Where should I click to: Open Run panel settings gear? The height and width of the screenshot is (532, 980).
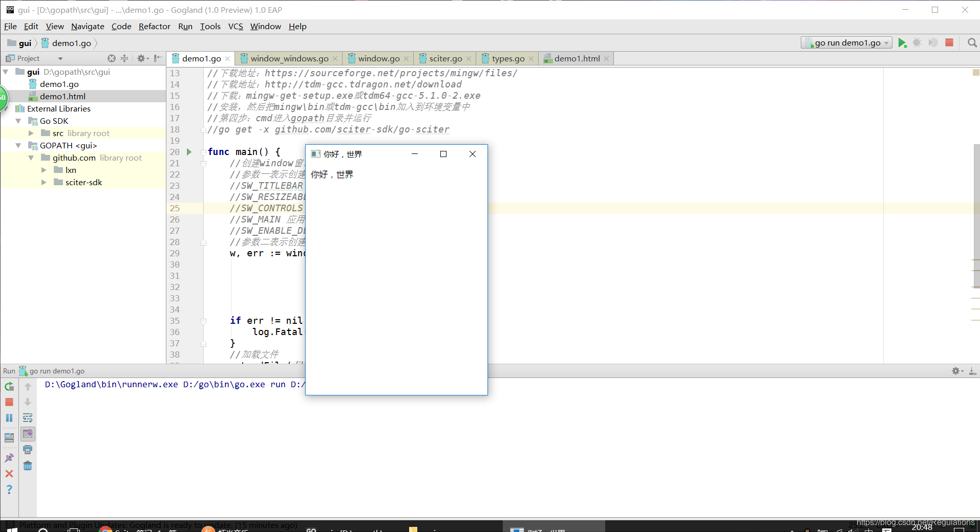click(957, 371)
